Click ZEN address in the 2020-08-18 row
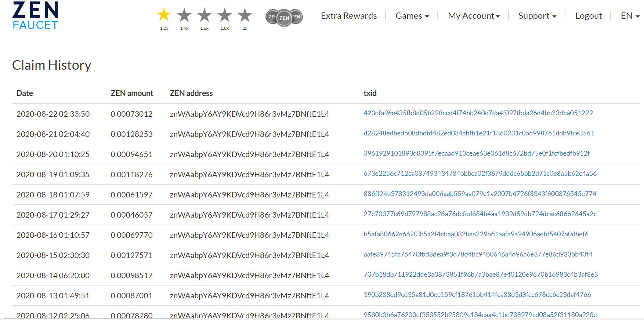The width and height of the screenshot is (644, 320). coord(249,195)
